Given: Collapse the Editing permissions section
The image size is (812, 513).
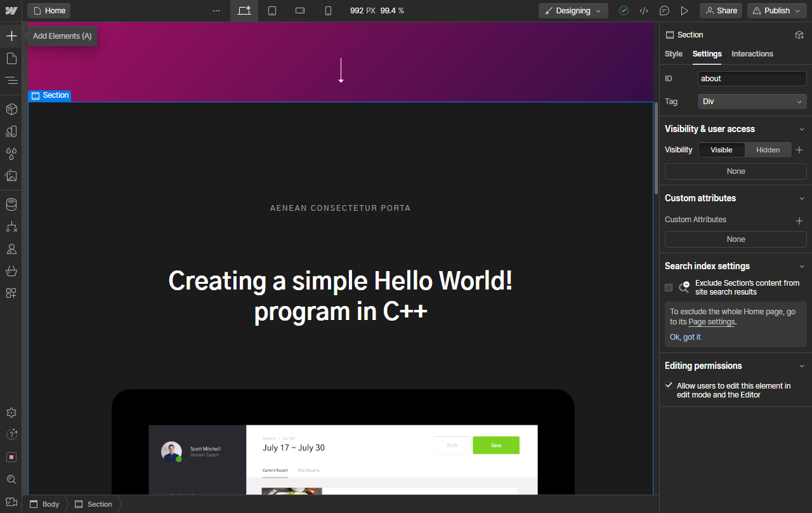Looking at the screenshot, I should point(802,366).
